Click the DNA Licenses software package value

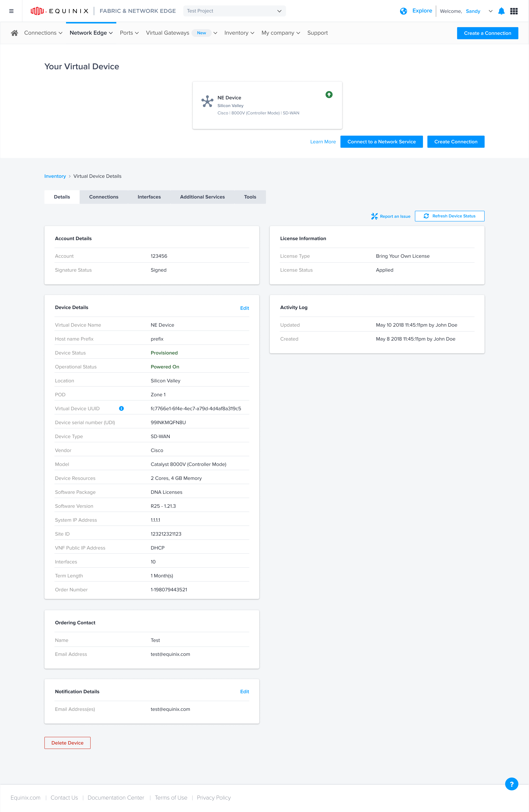click(x=166, y=492)
